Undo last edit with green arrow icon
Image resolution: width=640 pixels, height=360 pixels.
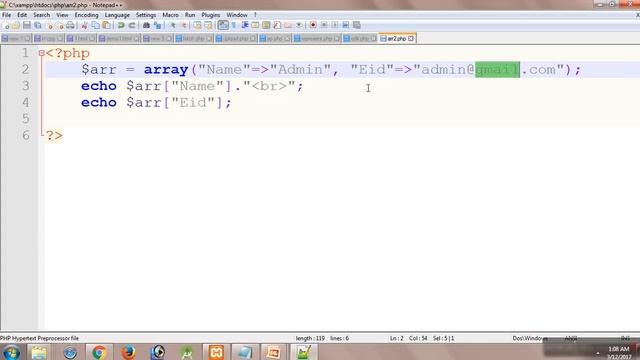point(121,25)
